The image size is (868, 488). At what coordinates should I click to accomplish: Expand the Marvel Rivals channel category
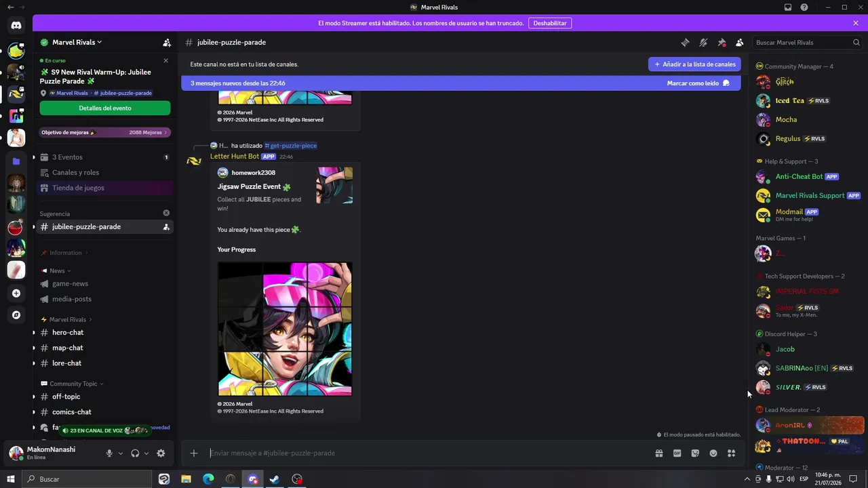pyautogui.click(x=66, y=320)
